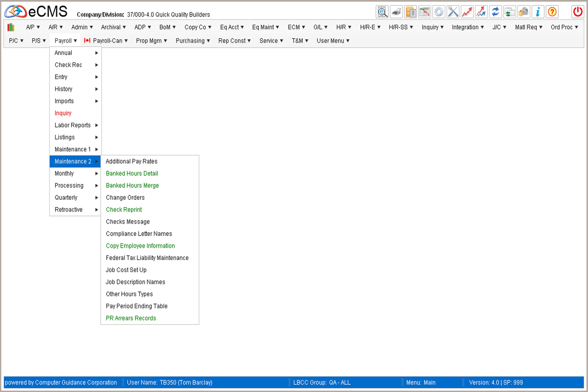Click the red power logout icon
This screenshot has width=588, height=392.
(x=577, y=12)
